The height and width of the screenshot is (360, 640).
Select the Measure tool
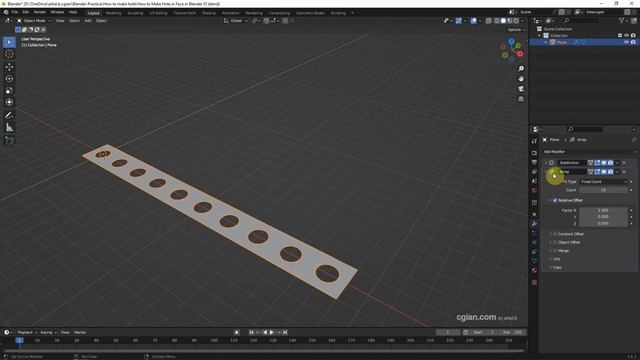tap(9, 127)
